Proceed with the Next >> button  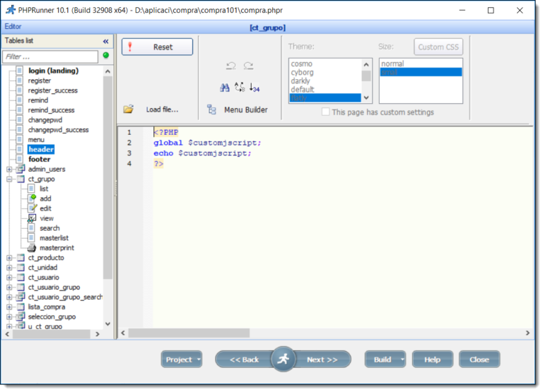tap(322, 360)
